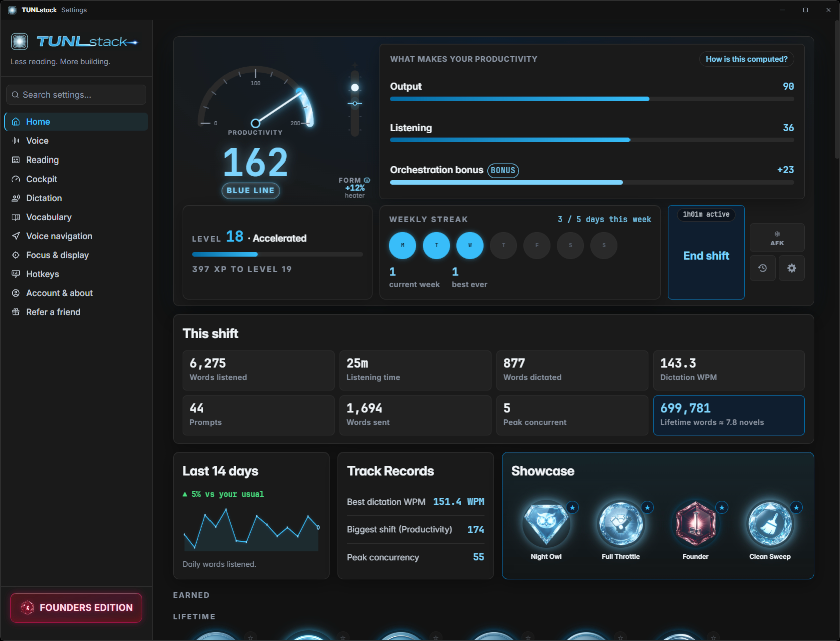840x641 pixels.
Task: Click the BLUE LINE badge
Action: [x=250, y=191]
